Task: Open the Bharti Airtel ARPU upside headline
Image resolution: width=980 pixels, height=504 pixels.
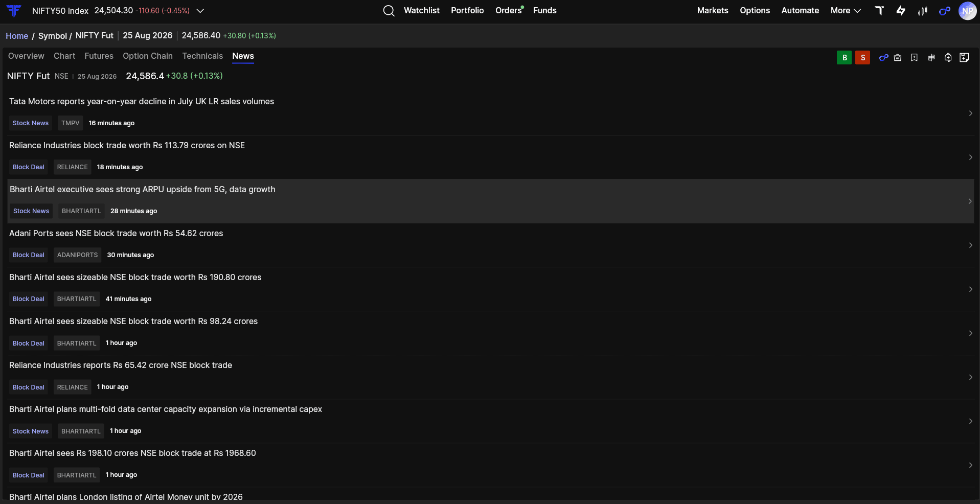Action: [143, 190]
